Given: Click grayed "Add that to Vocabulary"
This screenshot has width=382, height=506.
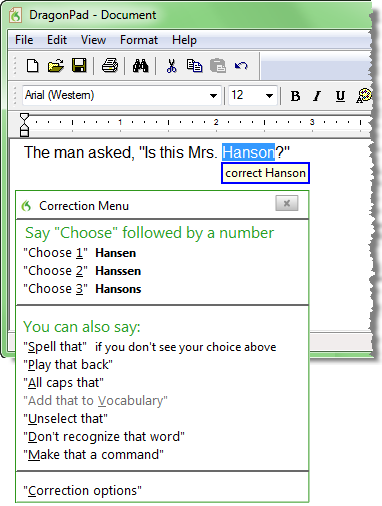Looking at the screenshot, I should (x=95, y=401).
